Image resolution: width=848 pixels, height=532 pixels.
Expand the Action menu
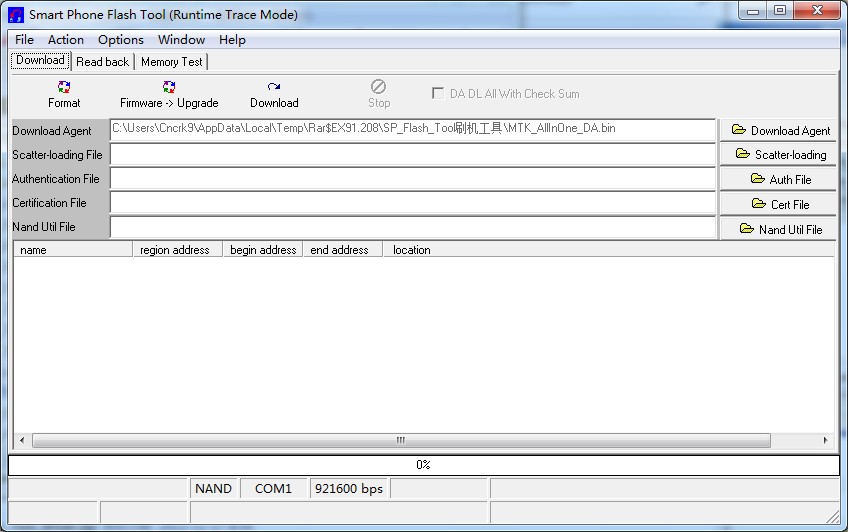pos(66,40)
